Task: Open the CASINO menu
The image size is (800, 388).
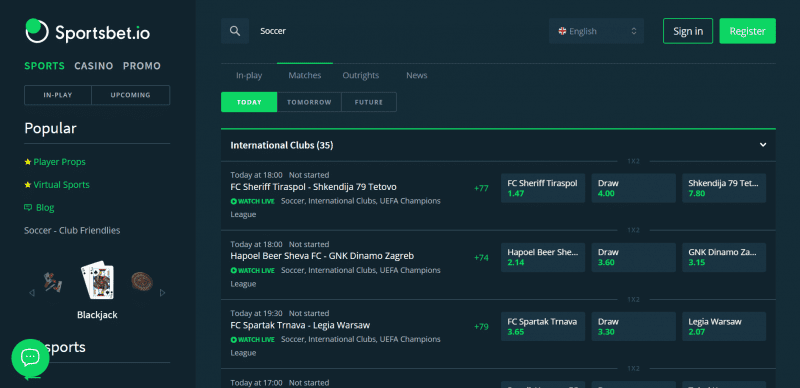Action: [94, 66]
